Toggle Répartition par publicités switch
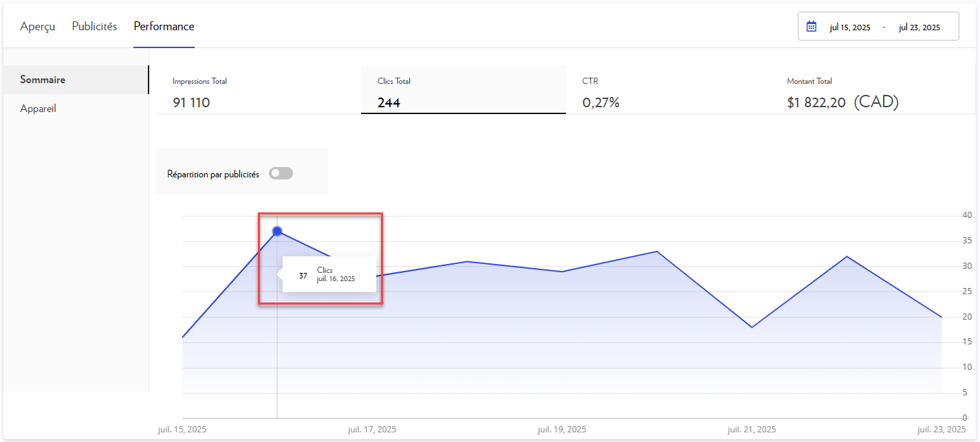 point(281,174)
